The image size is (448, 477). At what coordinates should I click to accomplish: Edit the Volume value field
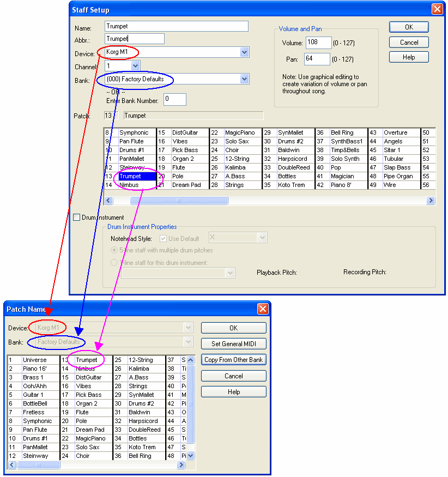(318, 42)
